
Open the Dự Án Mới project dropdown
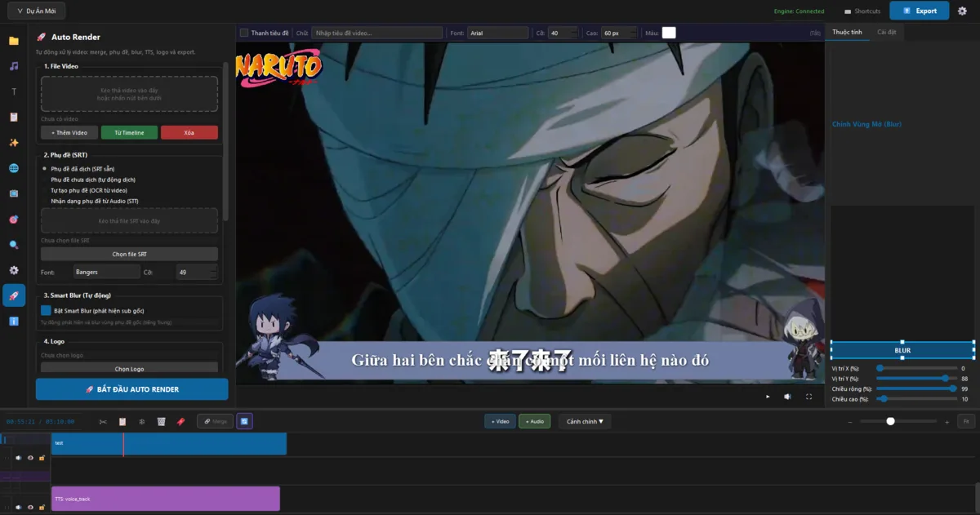click(37, 11)
